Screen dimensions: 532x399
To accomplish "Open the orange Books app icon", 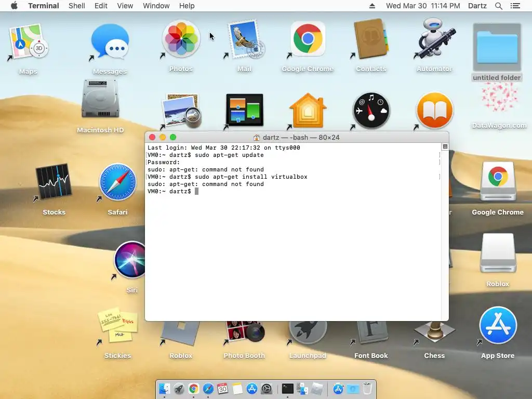I will tap(435, 111).
